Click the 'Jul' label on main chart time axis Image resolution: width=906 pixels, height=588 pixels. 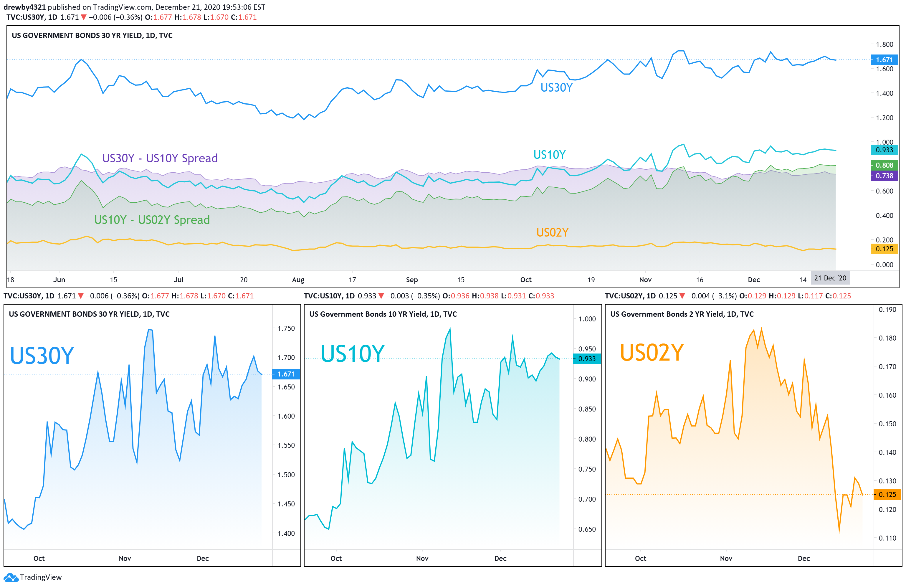click(x=178, y=280)
